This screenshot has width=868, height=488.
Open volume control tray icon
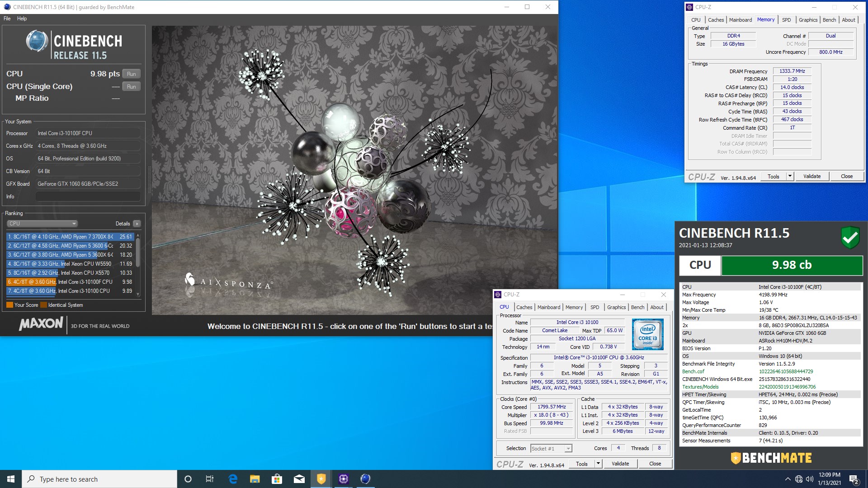click(809, 479)
